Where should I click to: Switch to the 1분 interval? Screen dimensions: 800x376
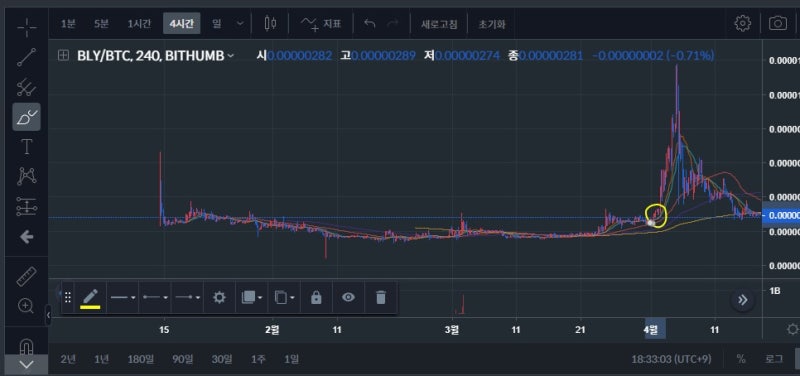(x=68, y=24)
